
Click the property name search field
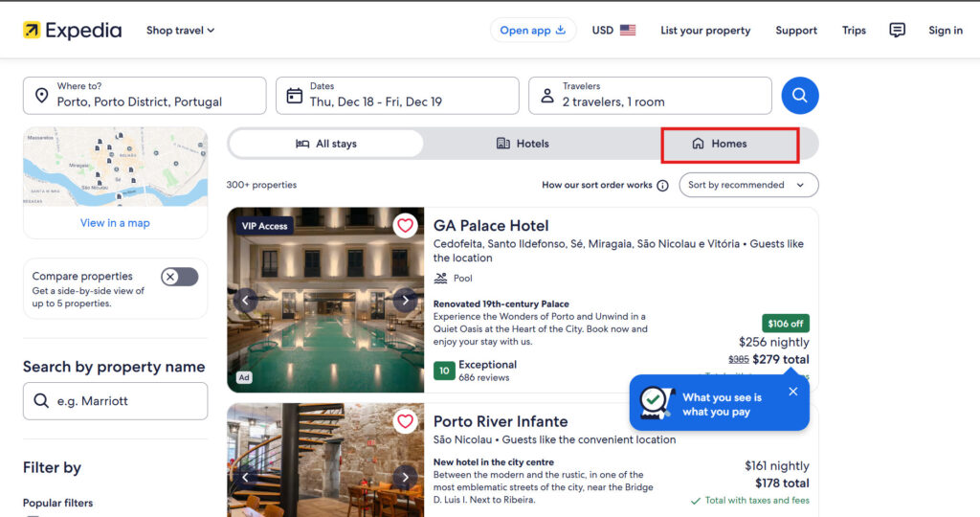tap(115, 401)
